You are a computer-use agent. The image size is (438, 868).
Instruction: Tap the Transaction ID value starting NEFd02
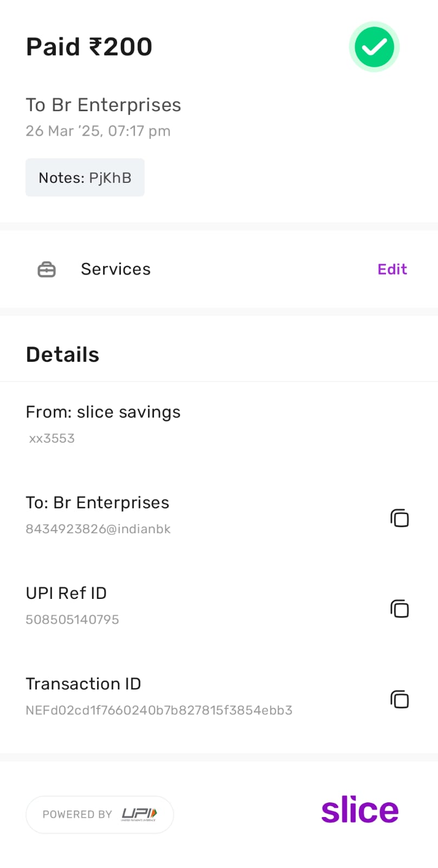coord(159,710)
